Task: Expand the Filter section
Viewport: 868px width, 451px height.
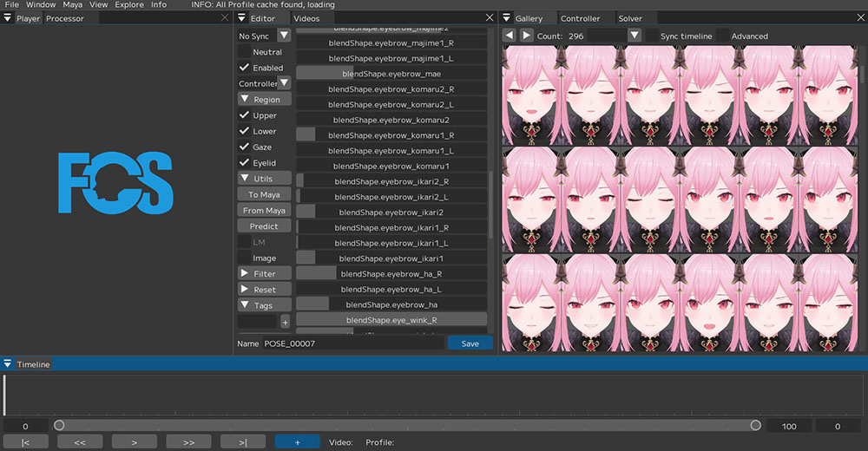Action: pos(265,273)
